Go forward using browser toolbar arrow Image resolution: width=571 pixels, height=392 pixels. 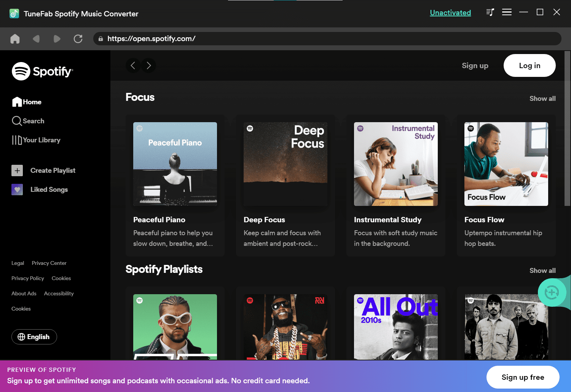(57, 39)
